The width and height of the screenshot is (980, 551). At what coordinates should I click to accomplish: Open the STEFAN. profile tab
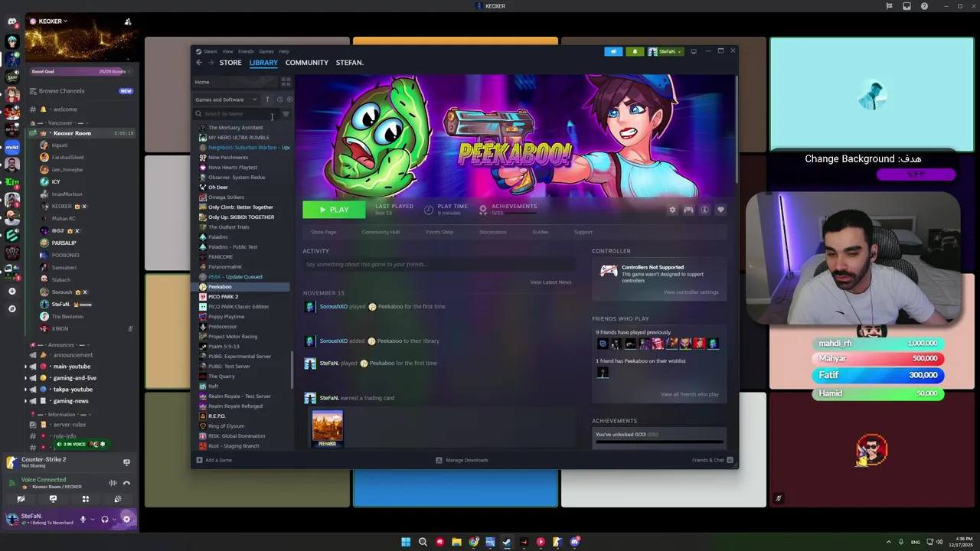(349, 63)
